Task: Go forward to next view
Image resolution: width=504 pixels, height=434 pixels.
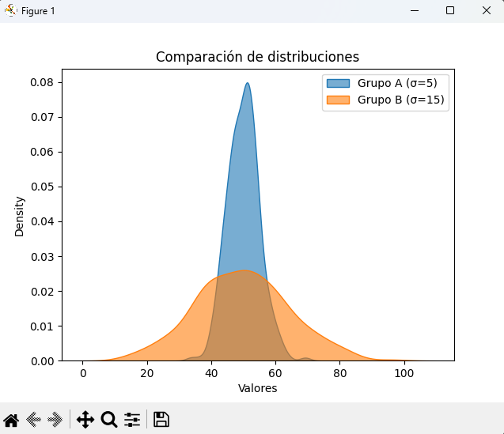Action: coord(55,420)
